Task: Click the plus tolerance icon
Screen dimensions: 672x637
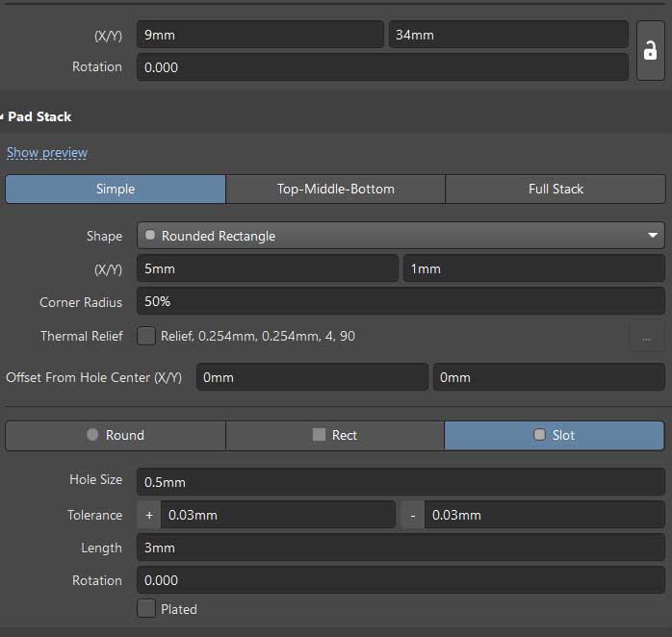Action: point(149,515)
